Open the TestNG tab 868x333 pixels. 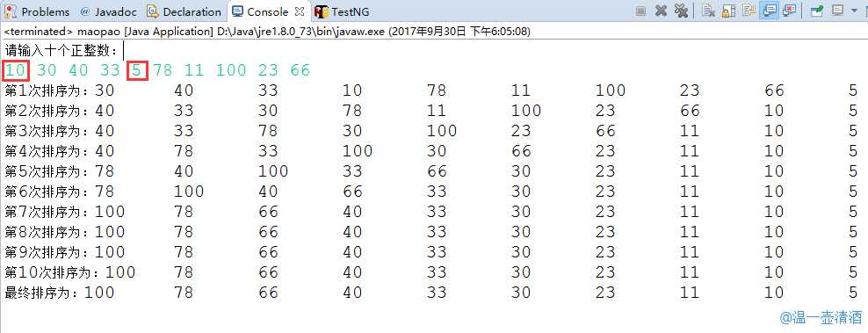351,11
